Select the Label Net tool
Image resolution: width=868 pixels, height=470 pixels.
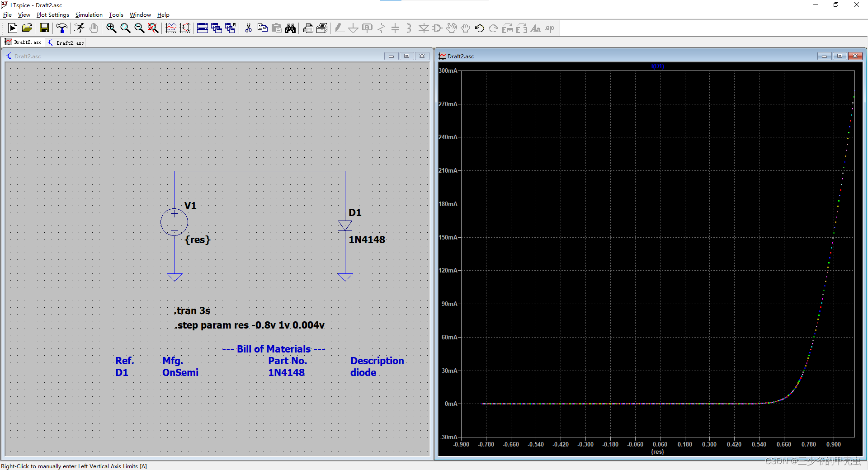point(368,28)
